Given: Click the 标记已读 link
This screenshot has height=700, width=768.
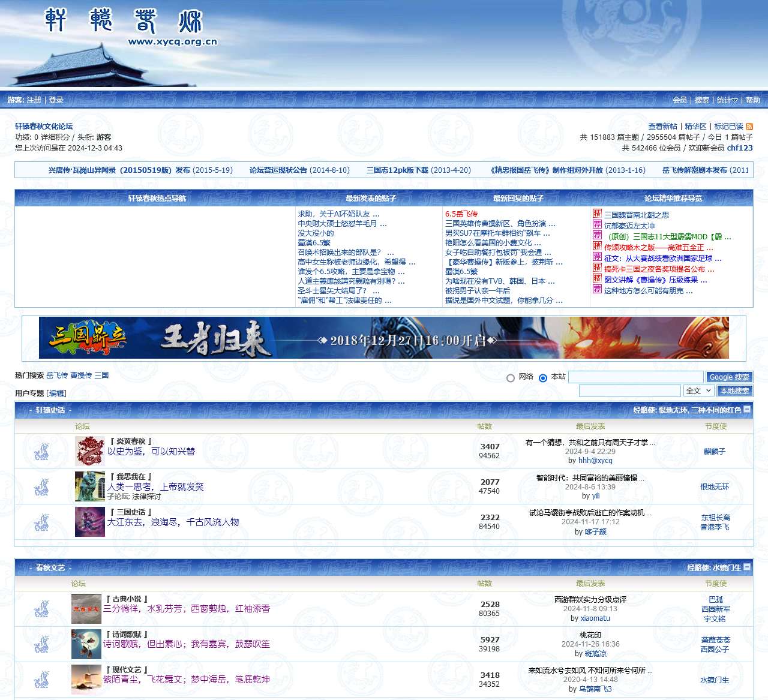Looking at the screenshot, I should click(x=728, y=127).
